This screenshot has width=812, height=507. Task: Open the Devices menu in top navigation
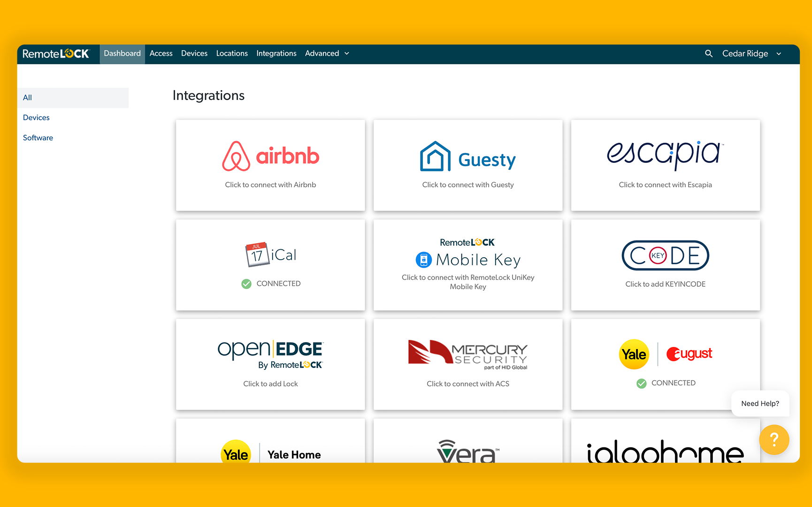point(194,54)
